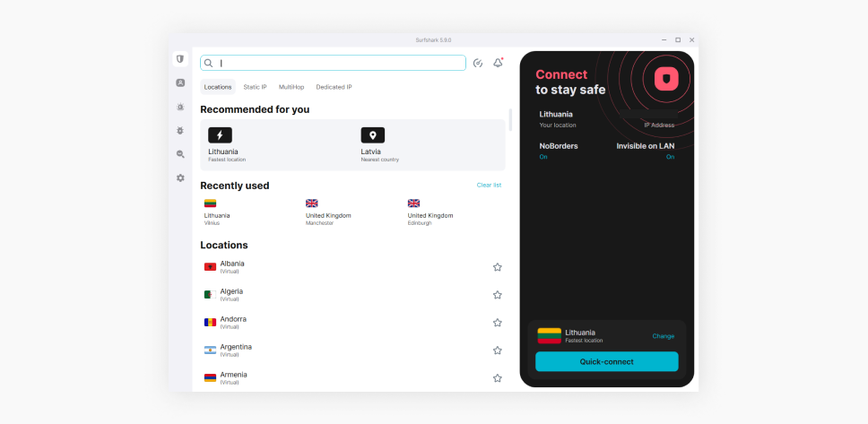This screenshot has height=424, width=868.
Task: Toggle Invisible on LAN On status
Action: tap(671, 157)
